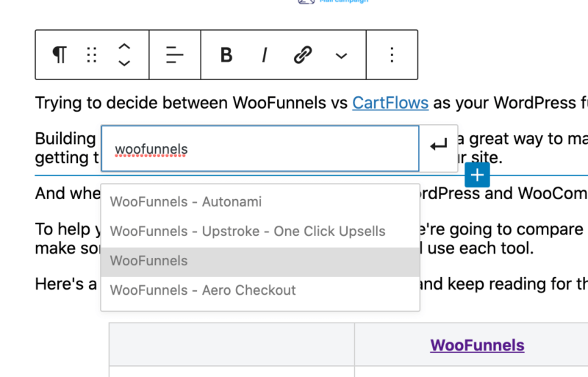Pick the highlighted WooFunnels suggestion

[x=260, y=261]
